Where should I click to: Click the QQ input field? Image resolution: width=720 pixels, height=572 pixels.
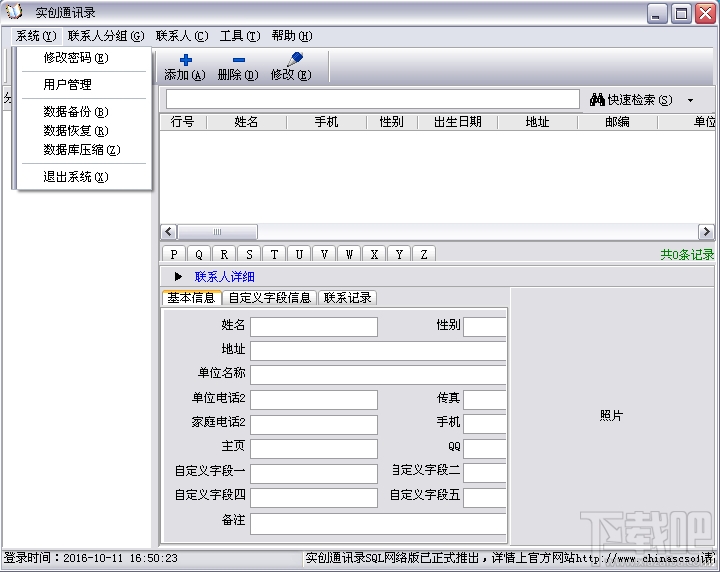click(485, 449)
